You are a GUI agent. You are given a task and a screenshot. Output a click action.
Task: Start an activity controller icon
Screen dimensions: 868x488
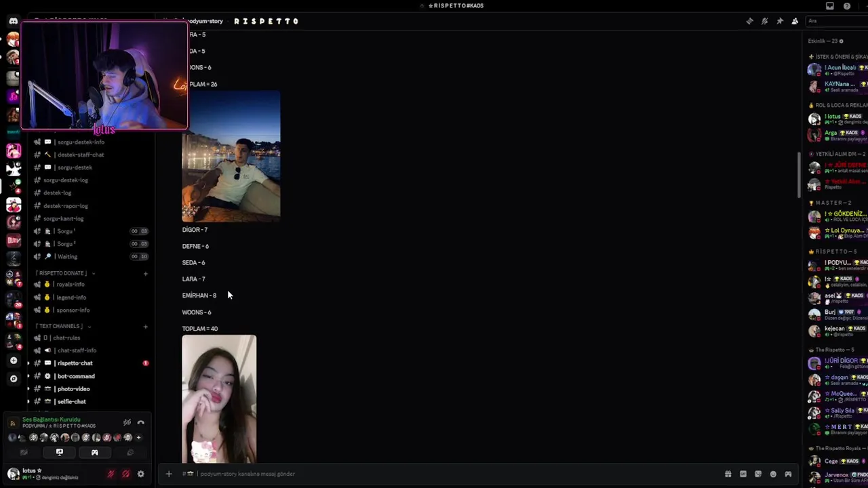point(95,452)
